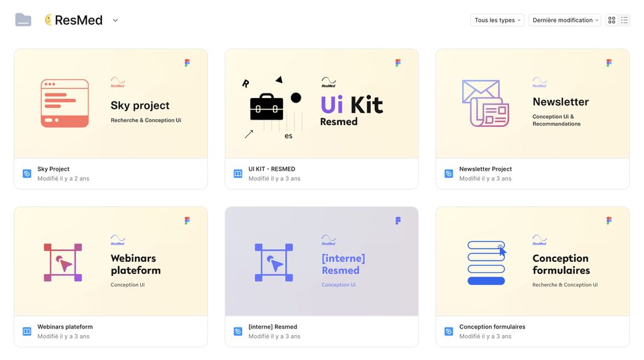This screenshot has height=360, width=644.
Task: Click the Figma logo on Webinars plateform card
Action: [x=187, y=220]
